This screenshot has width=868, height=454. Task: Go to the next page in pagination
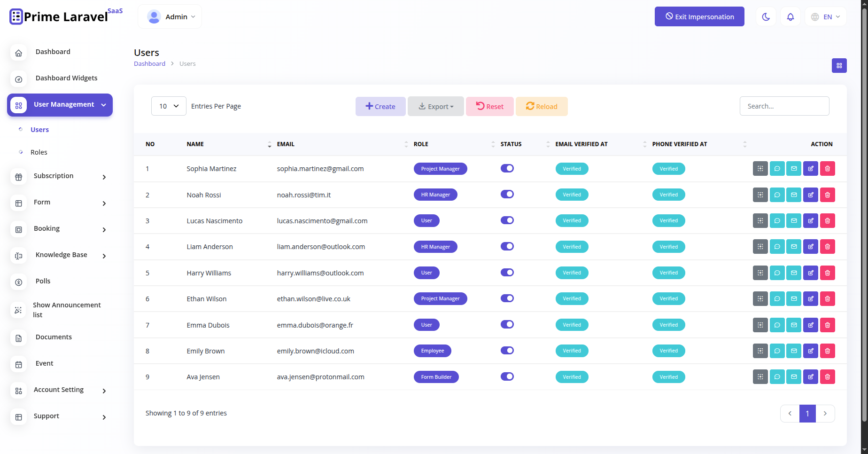pos(825,414)
